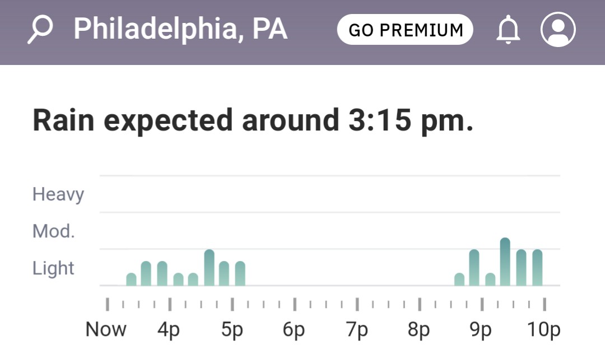Click the first rain bar after Now
The height and width of the screenshot is (364, 605).
pyautogui.click(x=131, y=279)
